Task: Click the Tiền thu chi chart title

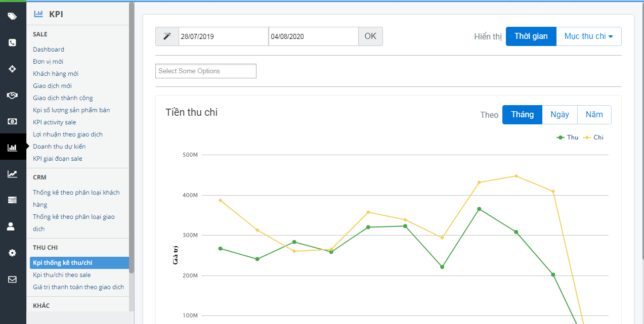Action: pyautogui.click(x=192, y=112)
